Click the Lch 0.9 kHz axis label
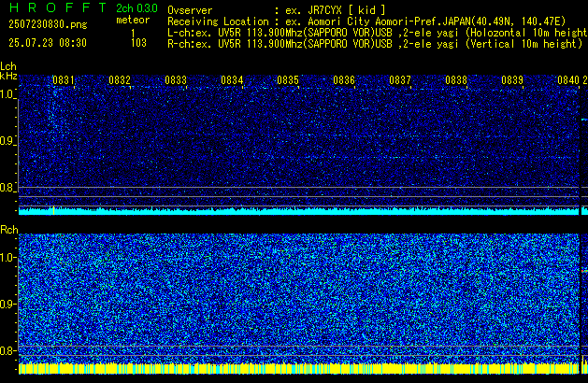The height and width of the screenshot is (383, 588). (x=7, y=141)
